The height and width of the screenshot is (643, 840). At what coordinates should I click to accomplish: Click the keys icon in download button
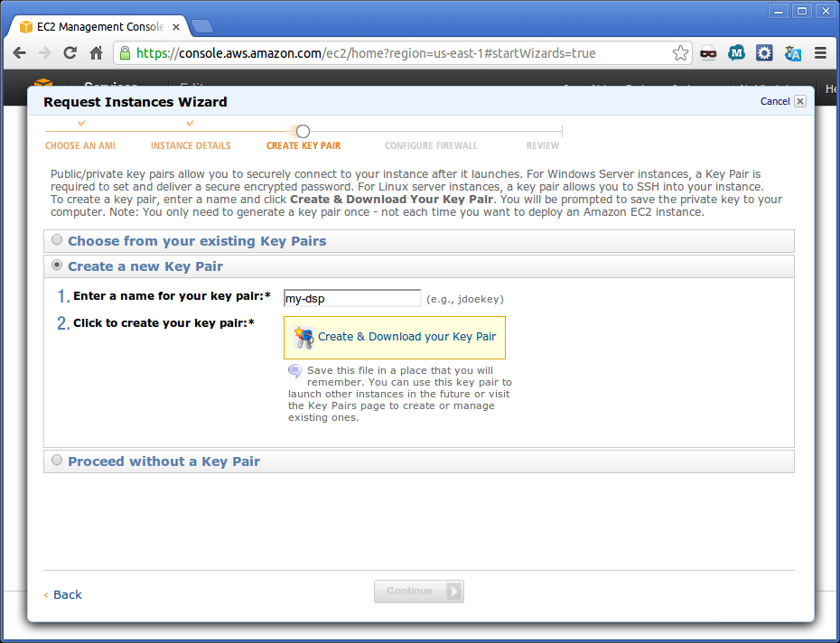tap(303, 338)
